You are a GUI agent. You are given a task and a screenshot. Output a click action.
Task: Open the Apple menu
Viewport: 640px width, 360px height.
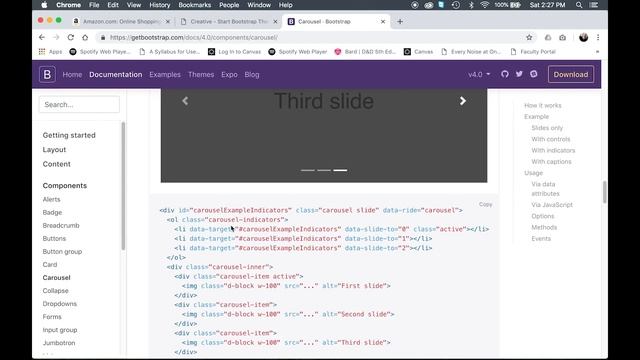44,5
